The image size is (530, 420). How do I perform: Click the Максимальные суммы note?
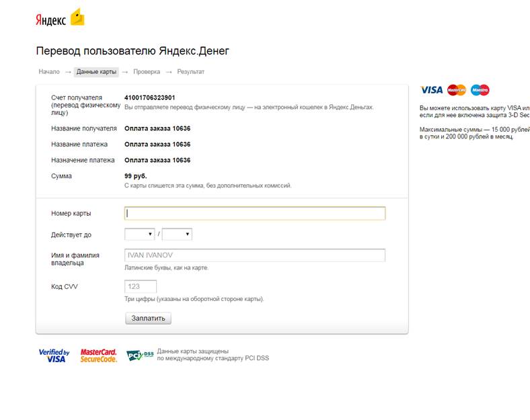(474, 133)
